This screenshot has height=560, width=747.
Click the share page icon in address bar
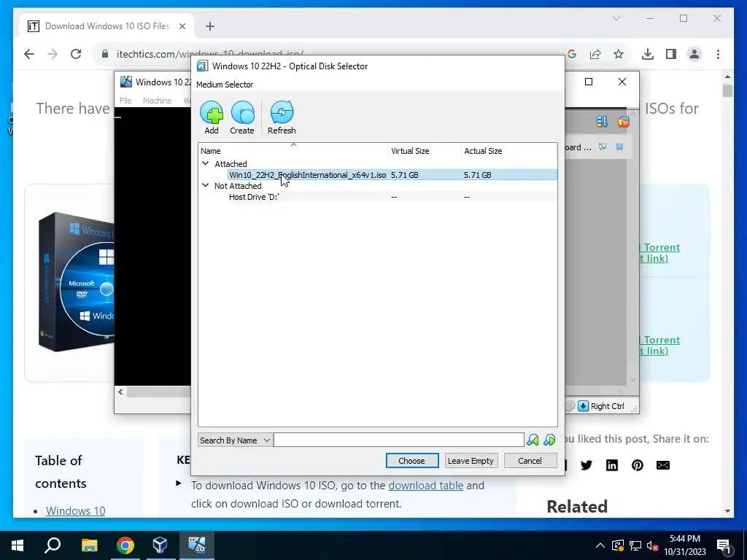(595, 54)
